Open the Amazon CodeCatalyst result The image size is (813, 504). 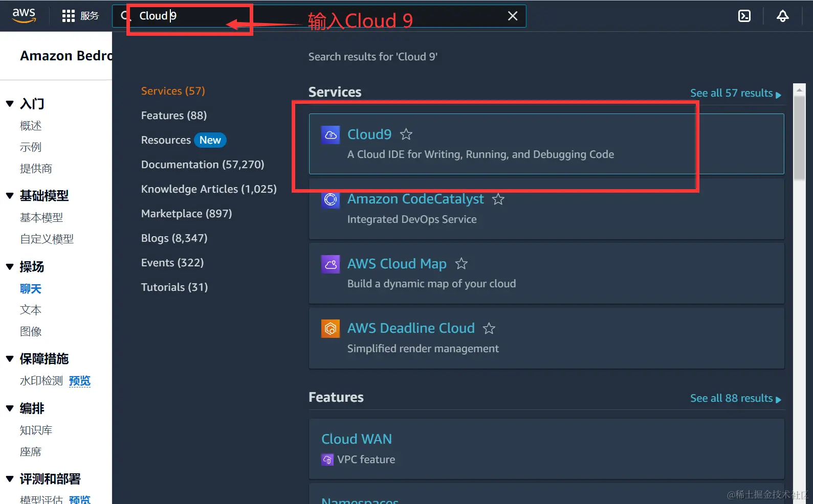click(x=415, y=199)
